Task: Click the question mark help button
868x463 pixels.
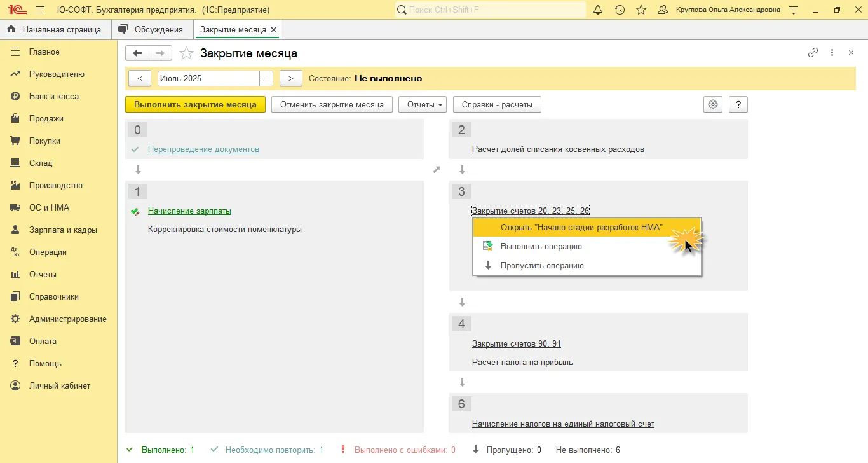Action: [x=738, y=105]
